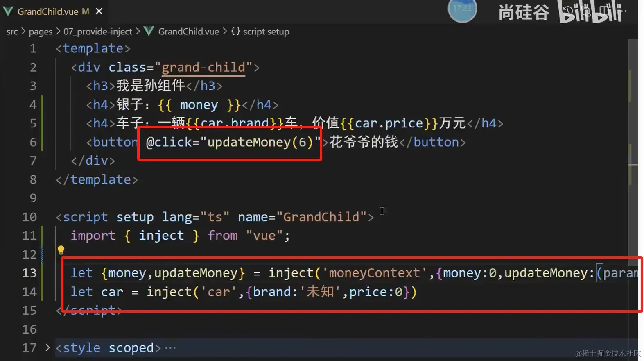The height and width of the screenshot is (361, 644).
Task: Click the style scoped tag text
Action: coord(108,348)
